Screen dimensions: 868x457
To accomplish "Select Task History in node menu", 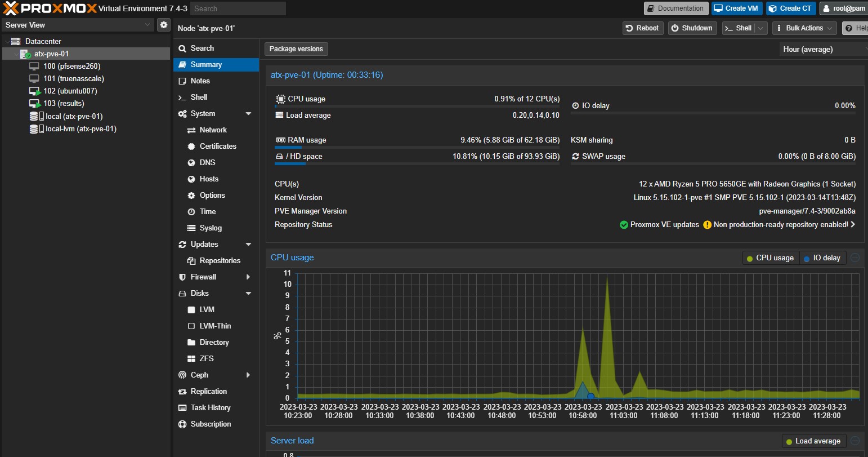I will [210, 407].
